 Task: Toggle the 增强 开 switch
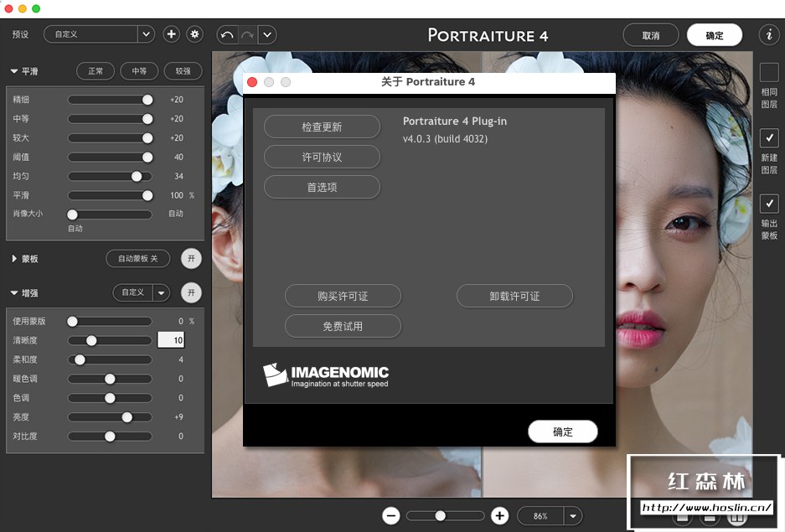click(x=191, y=292)
